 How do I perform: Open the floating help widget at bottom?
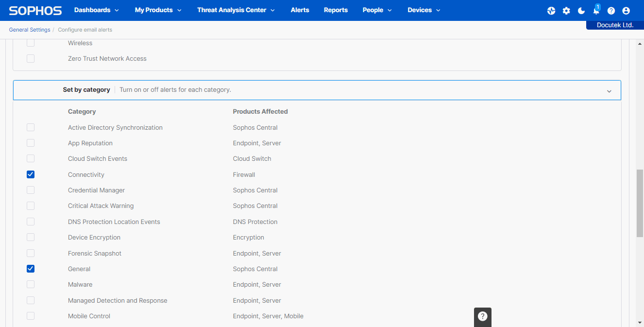coord(483,316)
